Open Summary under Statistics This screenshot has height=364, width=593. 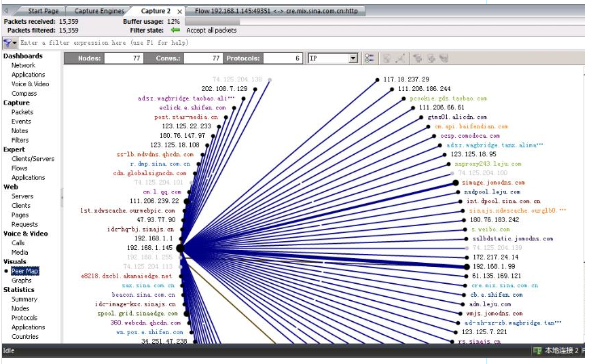click(24, 299)
